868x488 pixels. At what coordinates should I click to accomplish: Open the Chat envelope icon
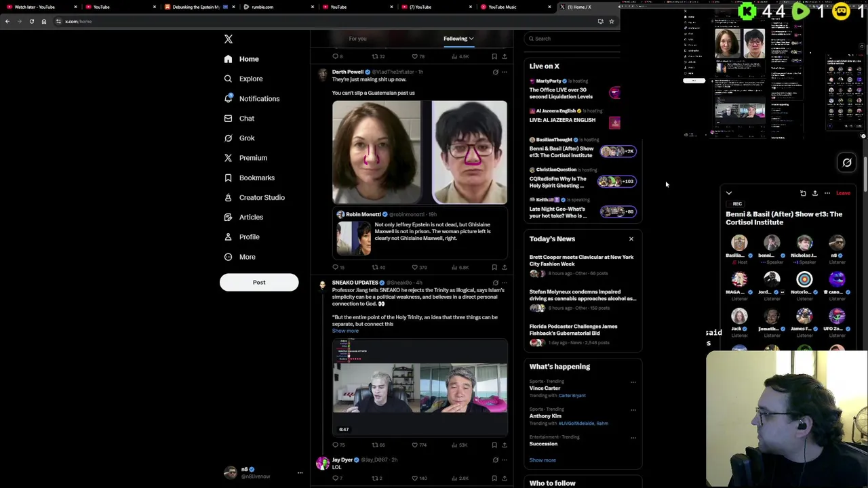click(x=228, y=118)
